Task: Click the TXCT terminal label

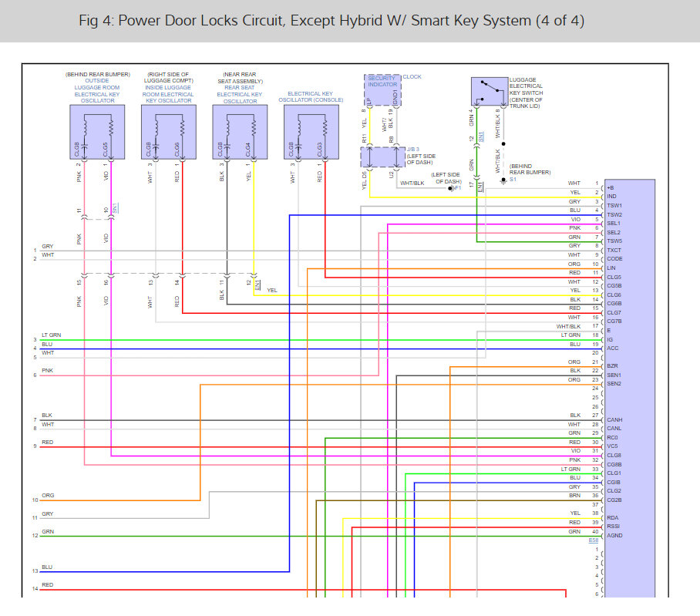Action: pos(614,251)
